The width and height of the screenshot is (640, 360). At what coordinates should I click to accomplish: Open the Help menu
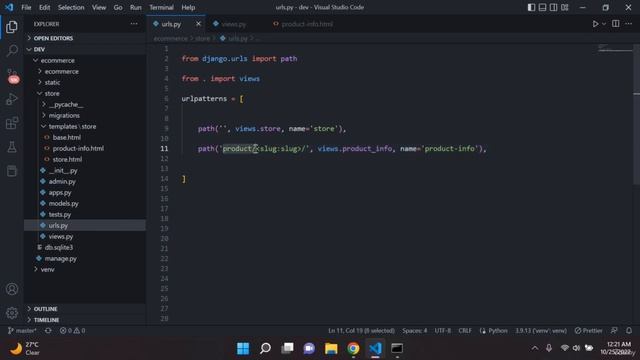coord(188,7)
